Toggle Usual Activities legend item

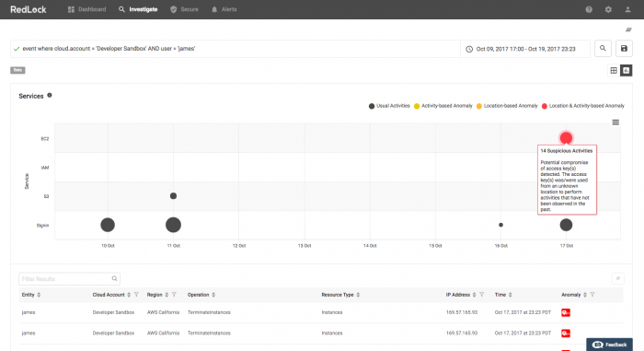coord(389,106)
